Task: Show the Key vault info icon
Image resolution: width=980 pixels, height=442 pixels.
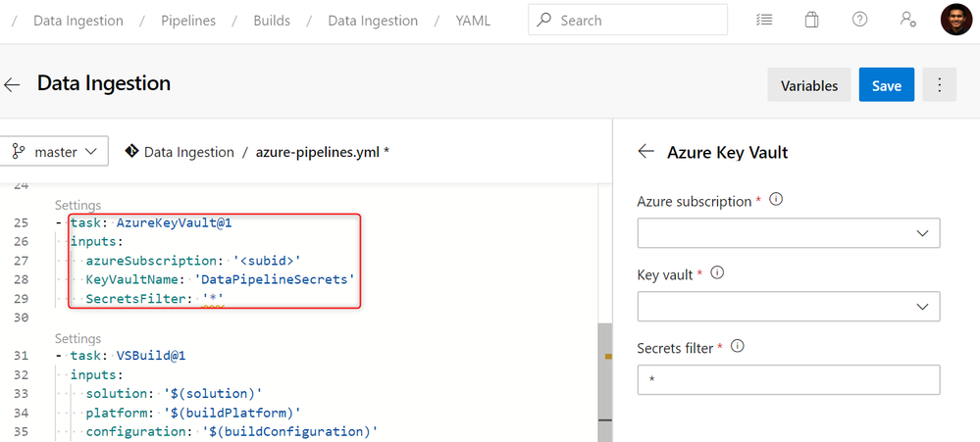Action: pyautogui.click(x=716, y=273)
